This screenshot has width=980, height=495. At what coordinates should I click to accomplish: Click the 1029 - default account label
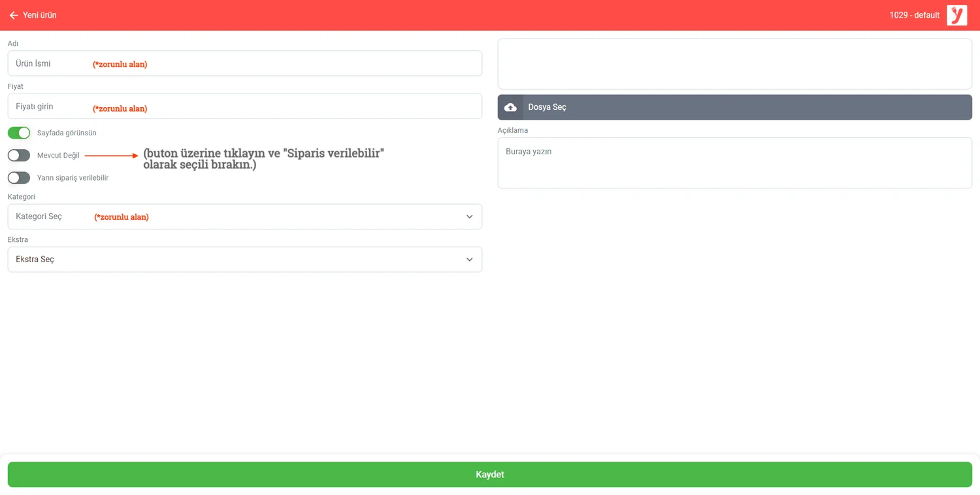click(914, 15)
